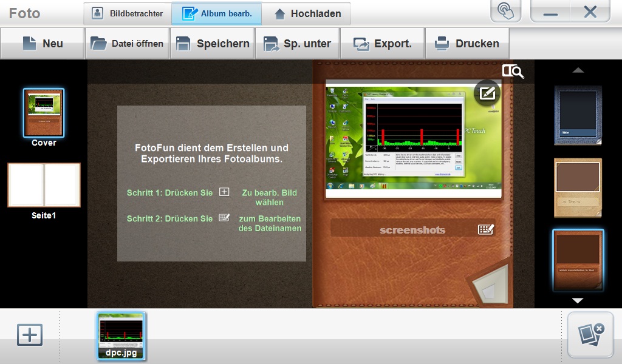Create a new album with Neu

(43, 44)
